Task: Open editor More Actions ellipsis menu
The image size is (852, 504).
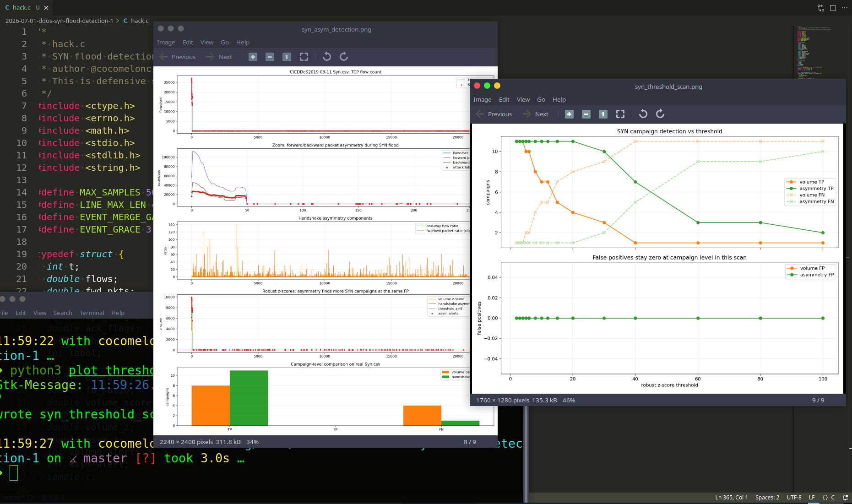Action: pos(845,8)
